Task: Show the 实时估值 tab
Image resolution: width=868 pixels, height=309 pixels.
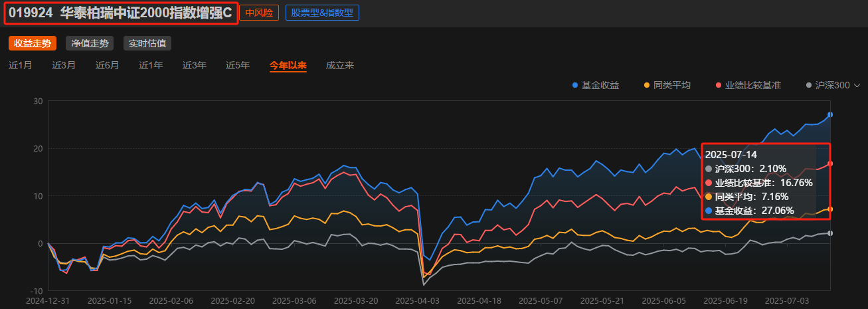Action: click(x=147, y=43)
